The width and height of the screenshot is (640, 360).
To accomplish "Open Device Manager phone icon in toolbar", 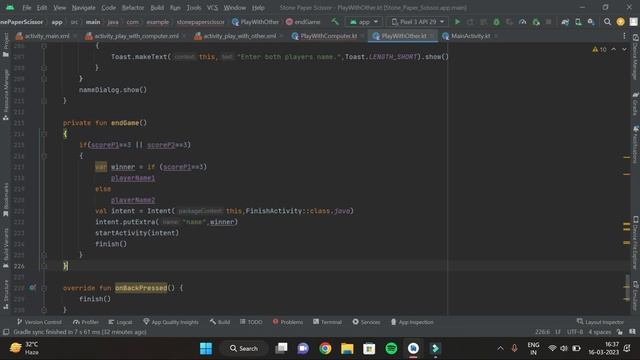I will pyautogui.click(x=578, y=22).
